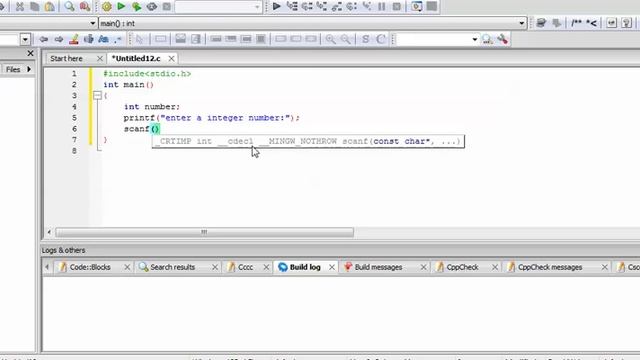Open the build target dropdown
Viewport: 640px width, 360px height.
[x=257, y=7]
